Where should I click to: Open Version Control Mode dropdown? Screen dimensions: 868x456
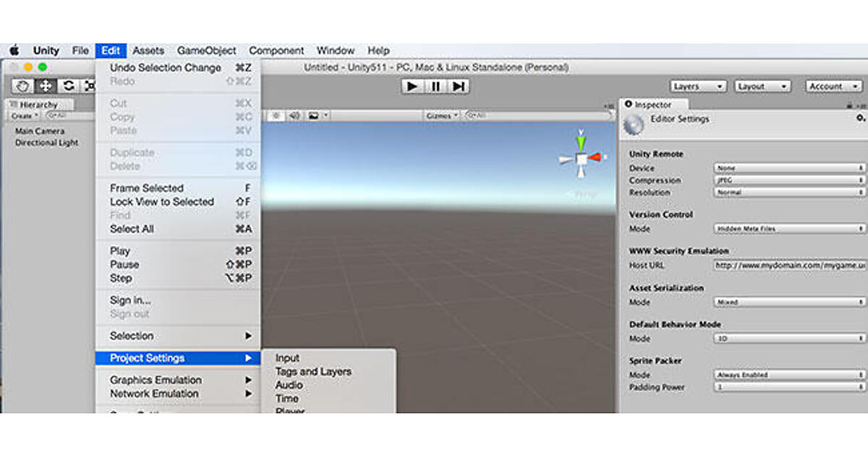[790, 229]
